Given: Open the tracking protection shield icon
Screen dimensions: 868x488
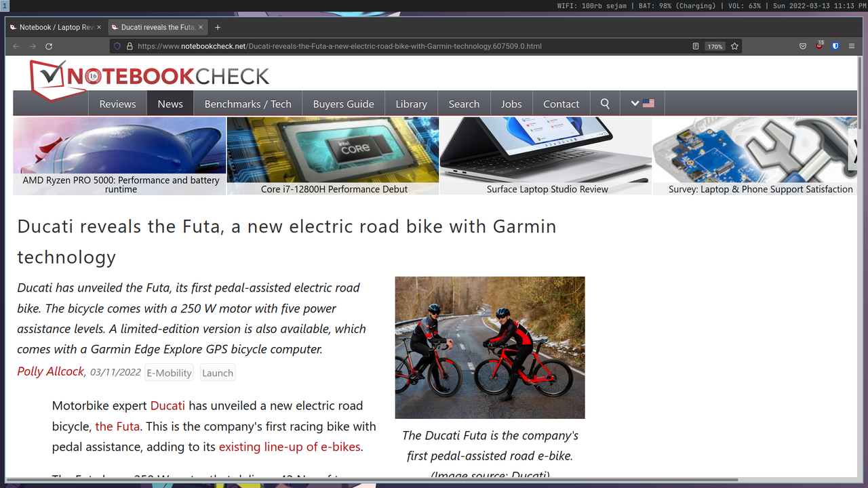Looking at the screenshot, I should 117,46.
